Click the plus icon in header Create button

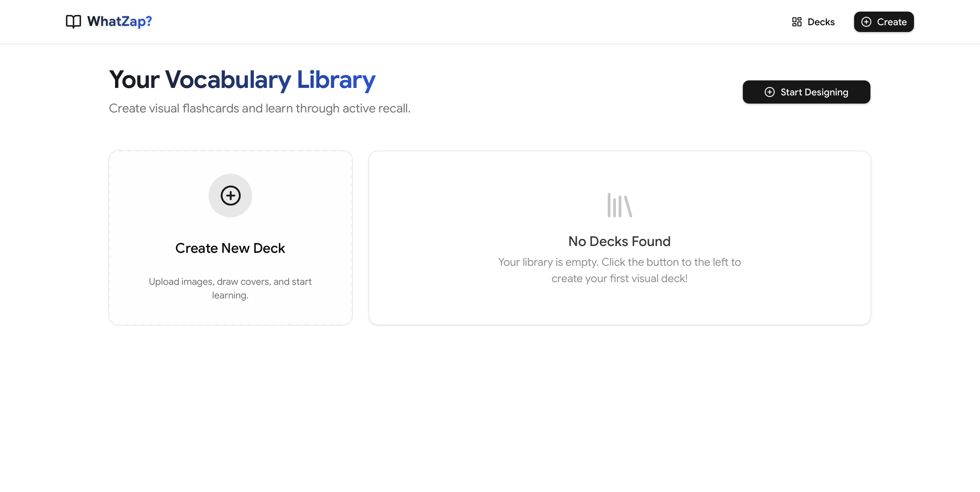(x=866, y=22)
